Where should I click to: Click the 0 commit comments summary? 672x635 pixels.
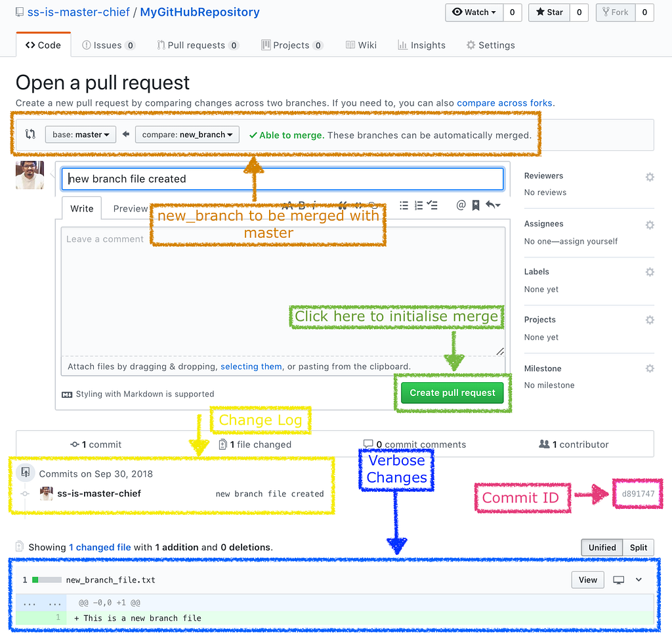coord(415,445)
